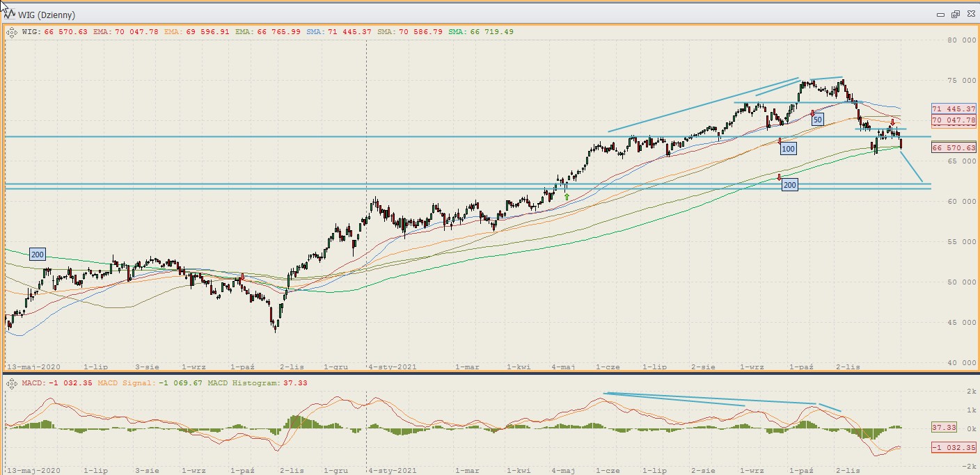Click the -1 032.35 MACD value tag
980x475 pixels.
(953, 446)
